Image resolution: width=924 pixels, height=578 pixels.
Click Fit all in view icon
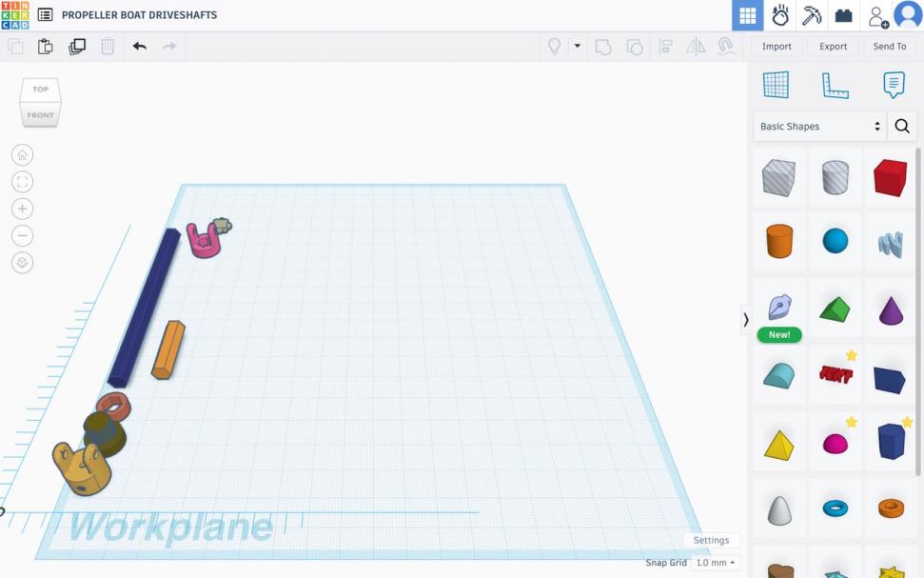[22, 182]
